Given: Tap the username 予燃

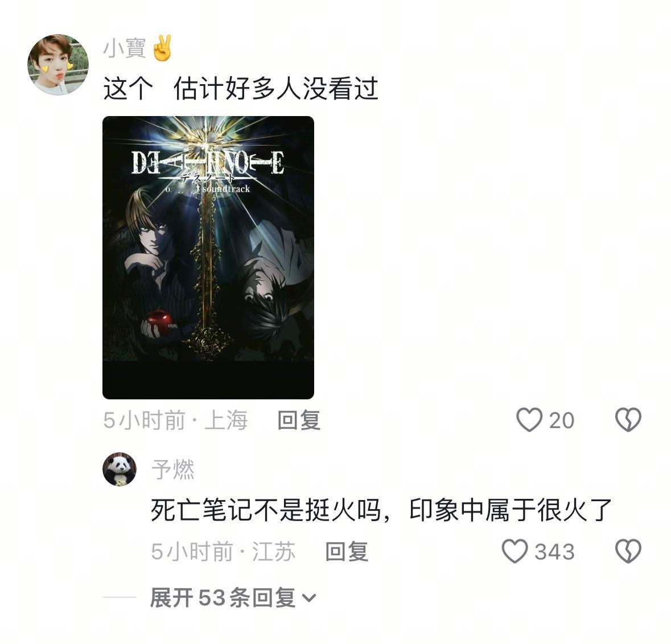Looking at the screenshot, I should click(x=172, y=469).
